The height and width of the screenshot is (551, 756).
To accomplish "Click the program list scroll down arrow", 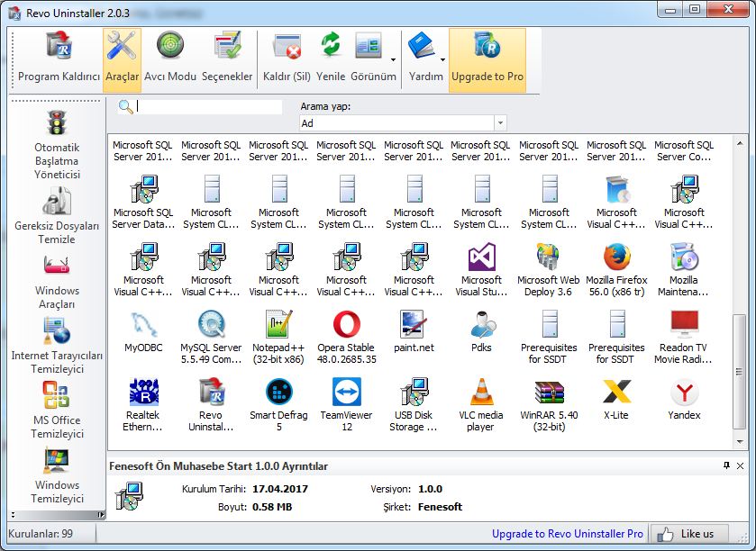I will [x=740, y=441].
